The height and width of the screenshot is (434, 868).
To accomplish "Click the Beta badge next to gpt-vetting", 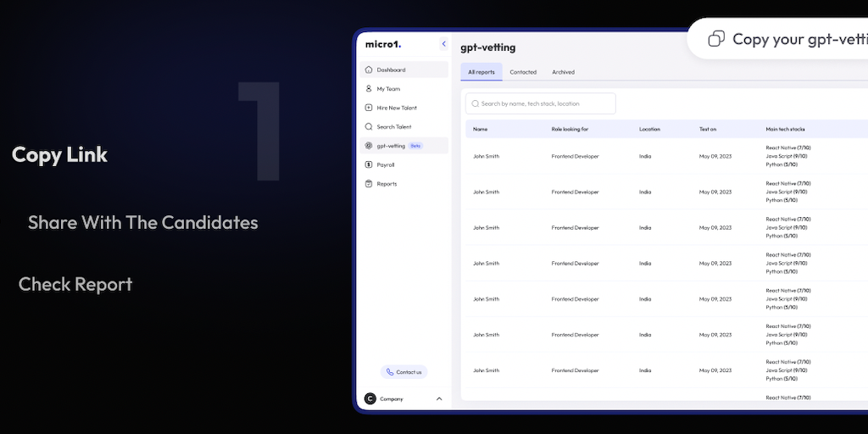I will 415,146.
